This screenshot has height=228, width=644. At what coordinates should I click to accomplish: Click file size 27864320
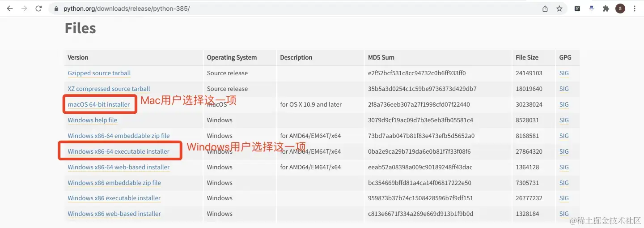point(529,151)
